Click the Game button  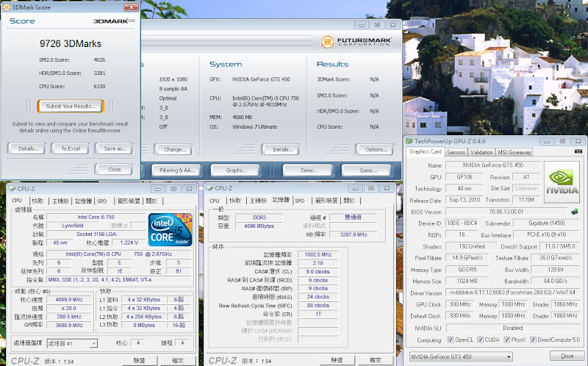(x=367, y=171)
